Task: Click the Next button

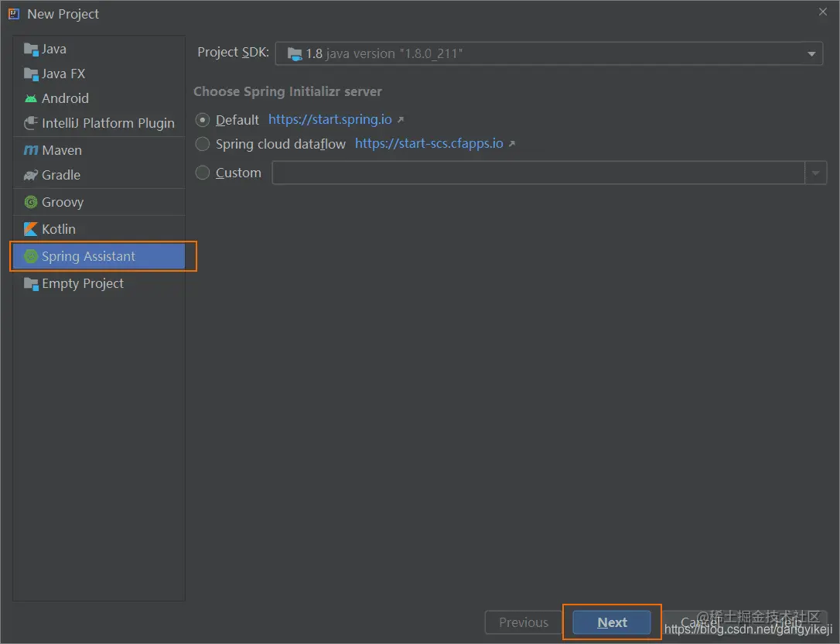Action: pyautogui.click(x=612, y=622)
